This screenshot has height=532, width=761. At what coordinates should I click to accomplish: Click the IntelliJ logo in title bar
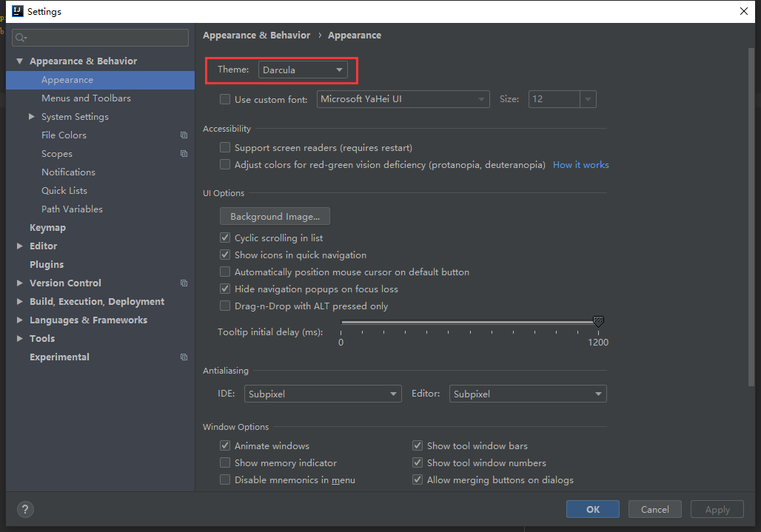(x=18, y=11)
